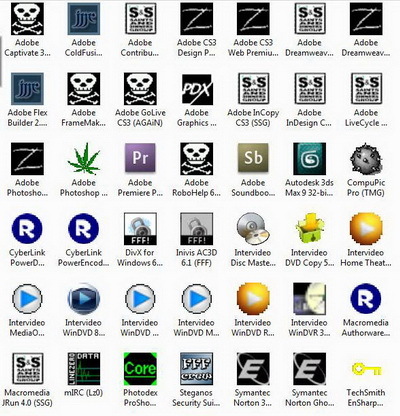Open the Intervideo MediaO… play icon
400x416 pixels.
pos(27,299)
